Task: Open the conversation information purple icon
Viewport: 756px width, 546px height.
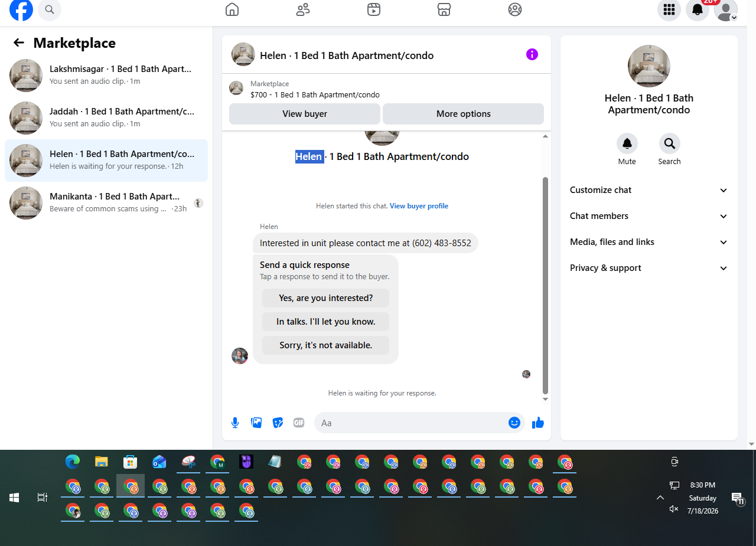Action: coord(532,54)
